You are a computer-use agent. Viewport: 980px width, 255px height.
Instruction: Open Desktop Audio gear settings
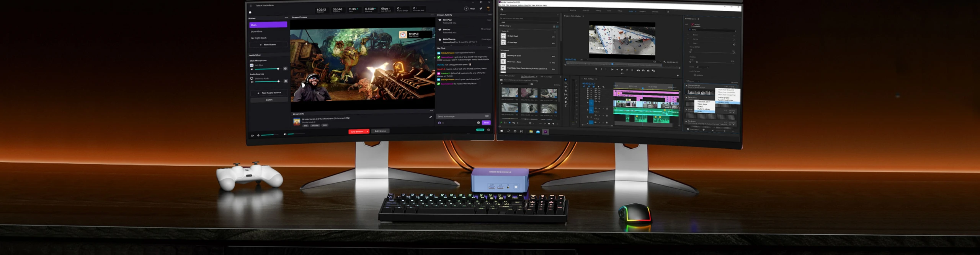point(286,81)
